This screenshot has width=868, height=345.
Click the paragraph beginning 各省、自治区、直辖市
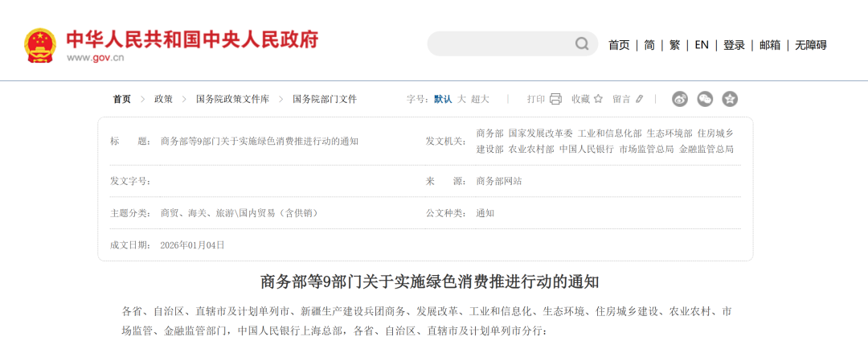(x=428, y=321)
